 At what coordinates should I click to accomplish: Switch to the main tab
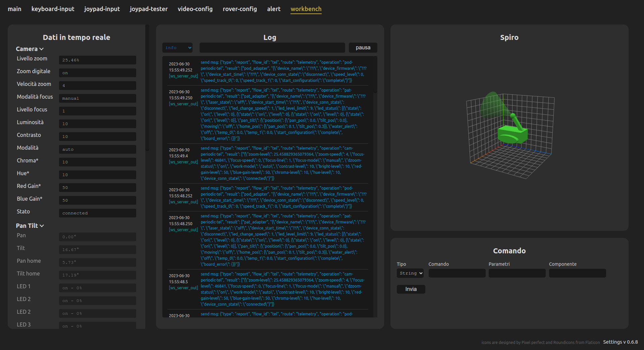point(14,9)
